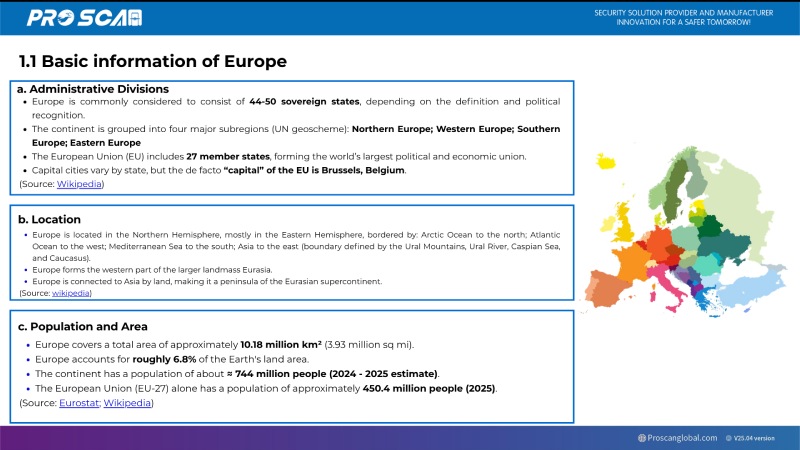Click the "Europe is connected to Asia by land" bullet
The image size is (800, 450).
207,281
